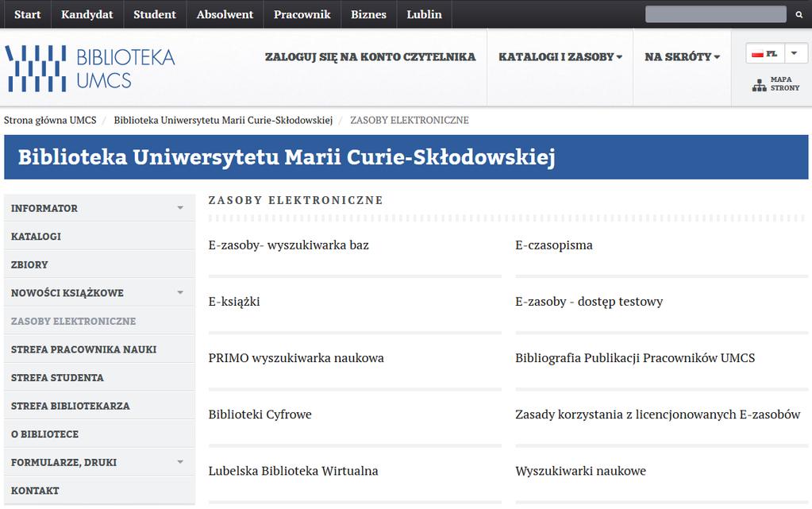Open the E-czasopisma link
Viewport: 812px width, 509px height.
[554, 245]
